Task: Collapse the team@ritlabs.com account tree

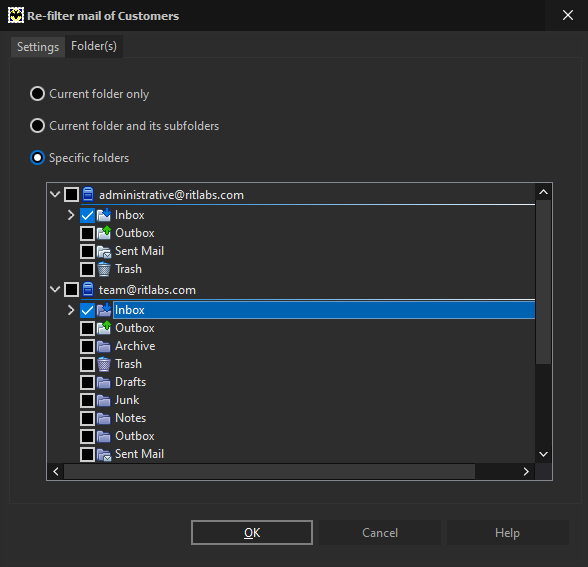Action: pos(55,289)
